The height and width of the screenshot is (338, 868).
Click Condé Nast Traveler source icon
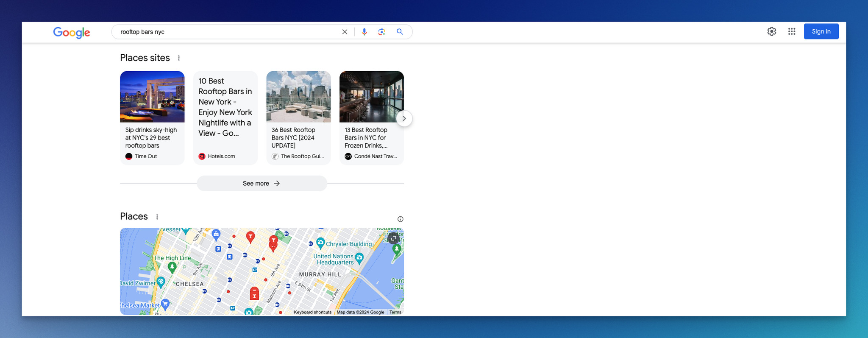point(348,156)
